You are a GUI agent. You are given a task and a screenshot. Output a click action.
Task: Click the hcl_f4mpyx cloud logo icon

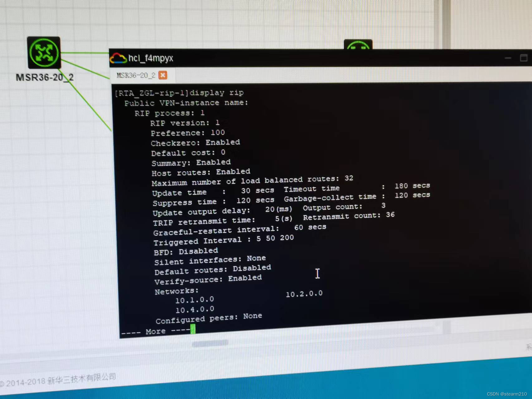click(x=118, y=58)
